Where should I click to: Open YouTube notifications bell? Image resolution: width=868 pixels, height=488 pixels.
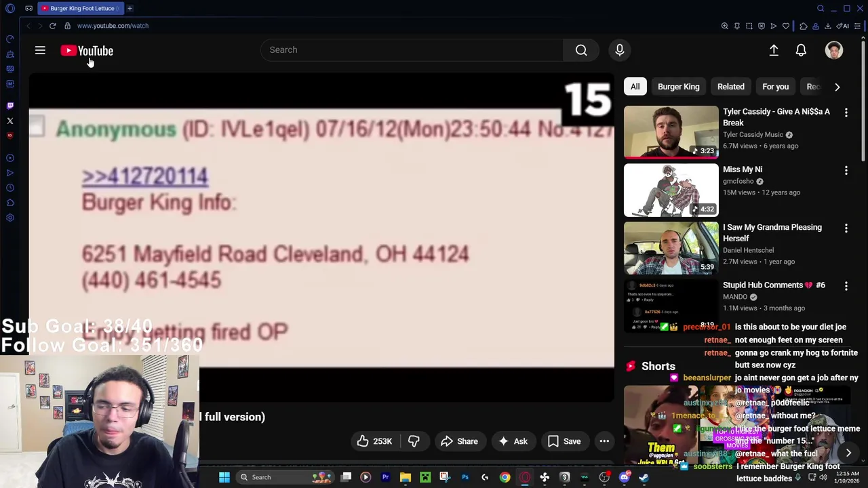coord(801,50)
